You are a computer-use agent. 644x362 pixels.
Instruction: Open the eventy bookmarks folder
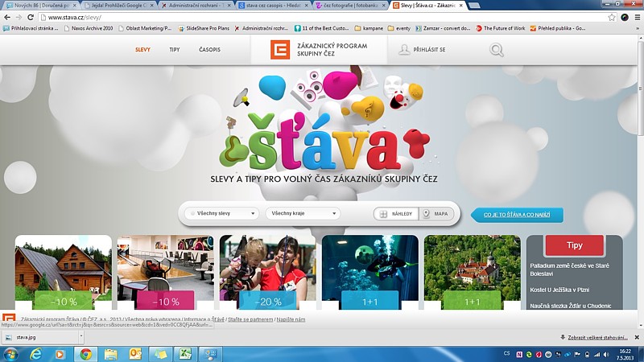398,28
